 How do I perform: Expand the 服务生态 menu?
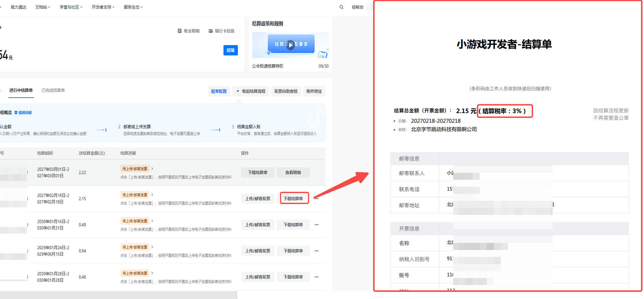[x=133, y=7]
